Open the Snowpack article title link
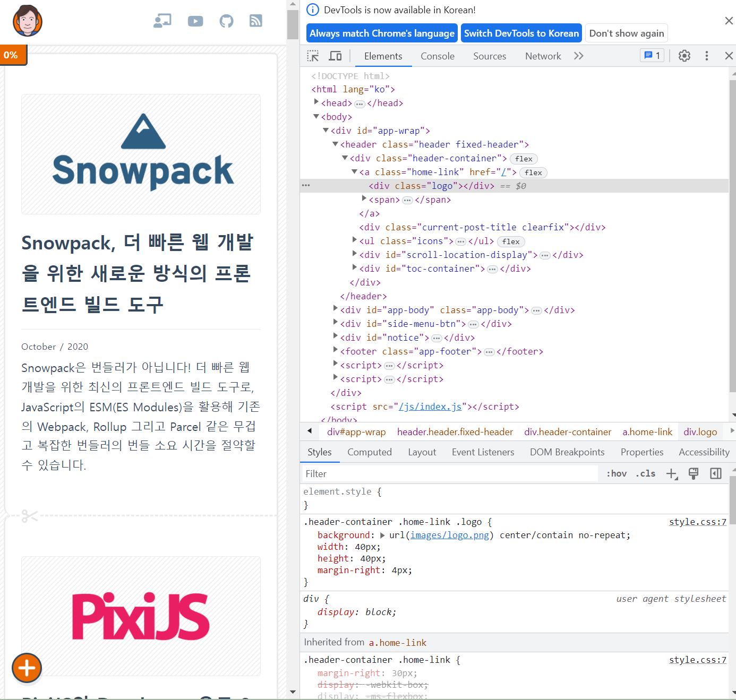 click(x=137, y=273)
